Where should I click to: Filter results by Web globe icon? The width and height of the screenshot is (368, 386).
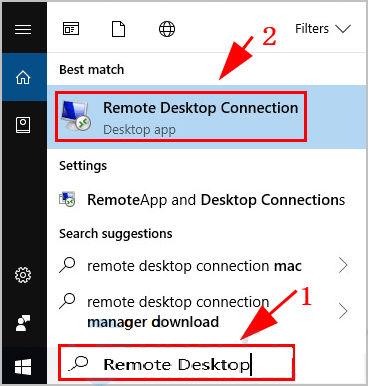167,29
